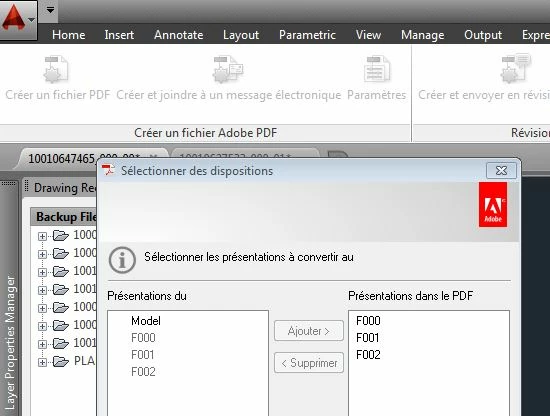Image resolution: width=550 pixels, height=416 pixels.
Task: Close the Sélectionner des dispositions dialog
Action: (501, 170)
